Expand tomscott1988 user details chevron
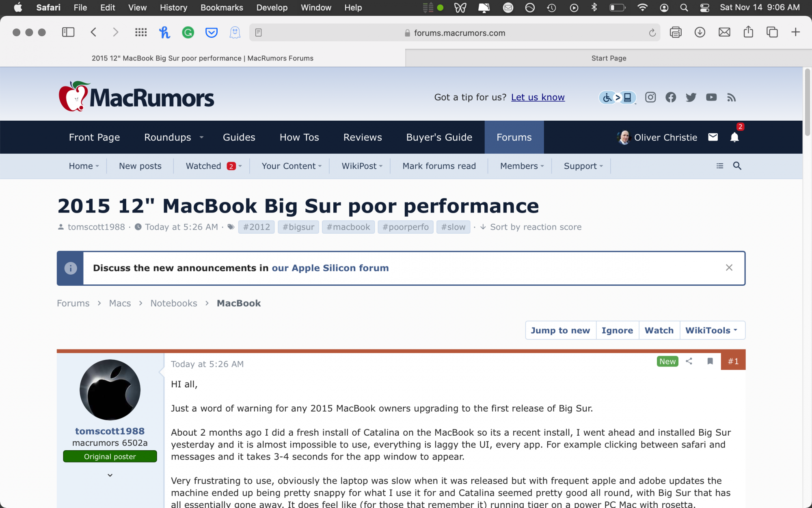This screenshot has width=812, height=508. tap(110, 475)
